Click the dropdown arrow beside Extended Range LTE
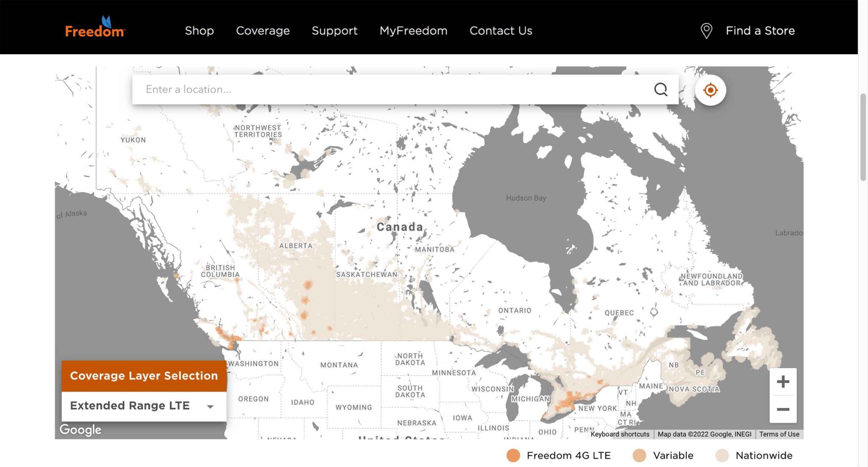Viewport: 868px width, 467px height. (210, 406)
